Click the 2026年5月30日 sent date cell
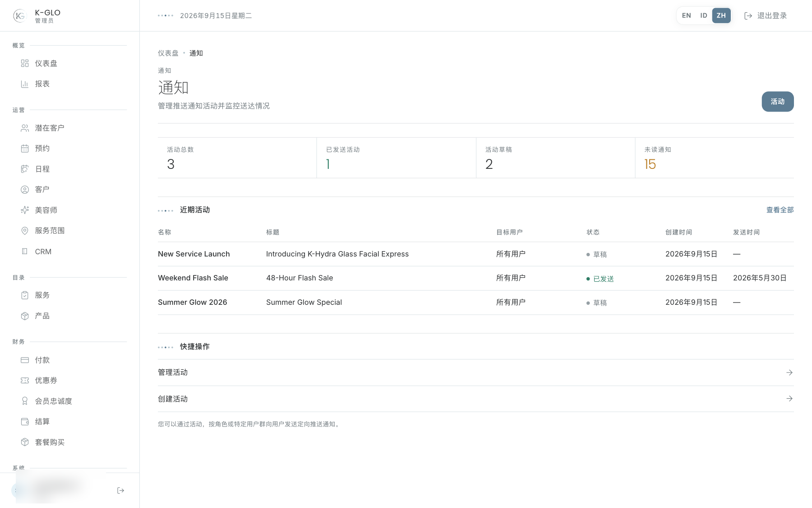Image resolution: width=812 pixels, height=508 pixels. click(760, 278)
